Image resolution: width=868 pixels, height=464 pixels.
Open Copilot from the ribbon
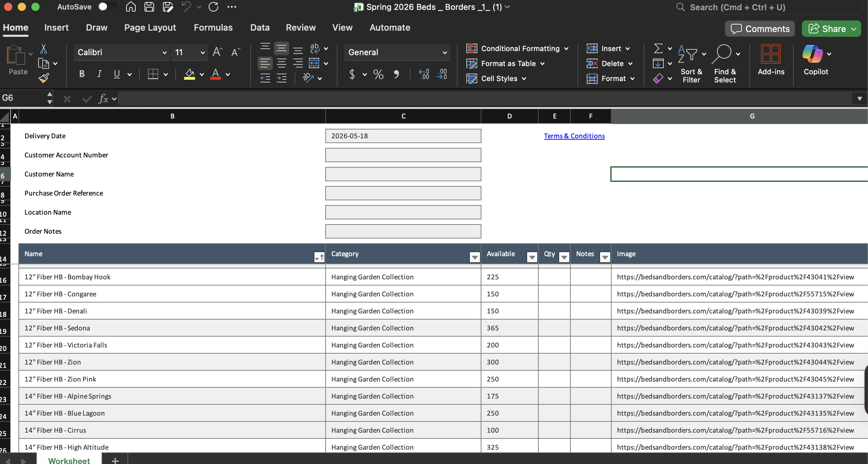click(x=813, y=55)
